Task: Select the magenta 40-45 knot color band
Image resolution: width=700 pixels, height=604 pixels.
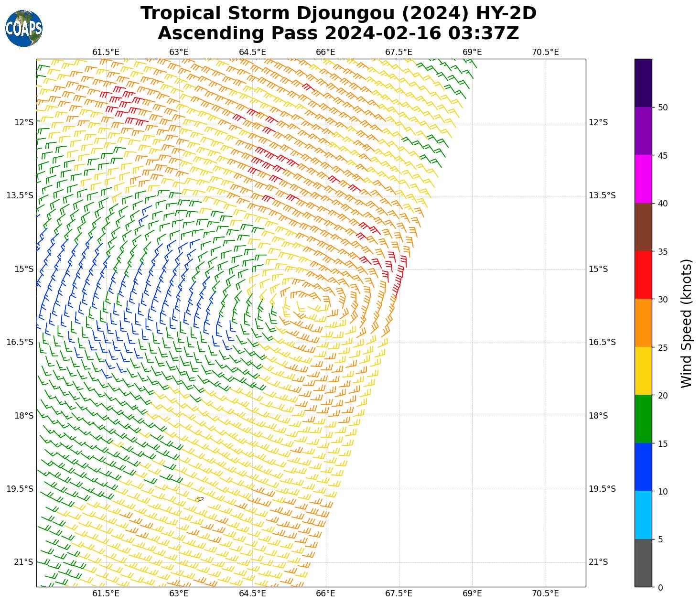Action: [643, 179]
